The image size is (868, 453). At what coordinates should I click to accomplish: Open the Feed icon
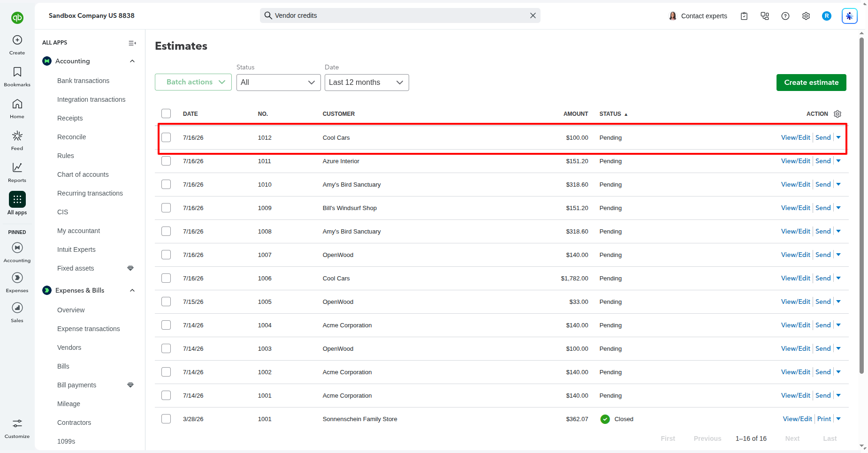[17, 136]
